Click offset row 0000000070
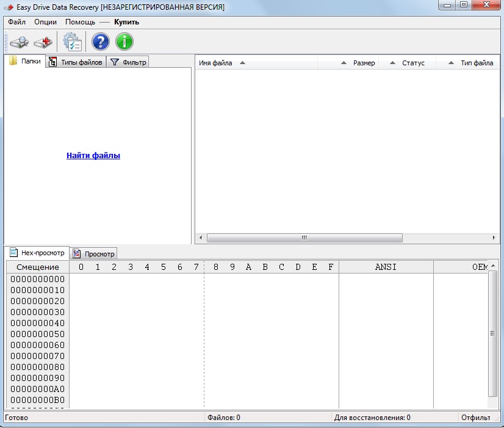The image size is (504, 428). [38, 356]
